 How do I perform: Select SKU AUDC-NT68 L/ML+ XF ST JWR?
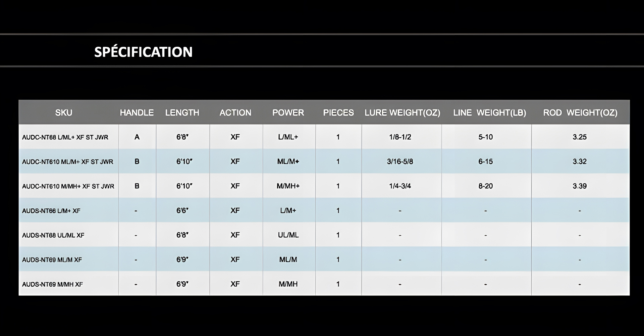(65, 137)
